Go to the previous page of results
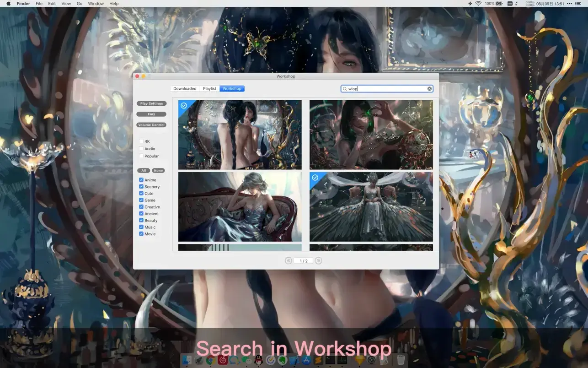Screen dimensions: 588x368 (x=288, y=261)
